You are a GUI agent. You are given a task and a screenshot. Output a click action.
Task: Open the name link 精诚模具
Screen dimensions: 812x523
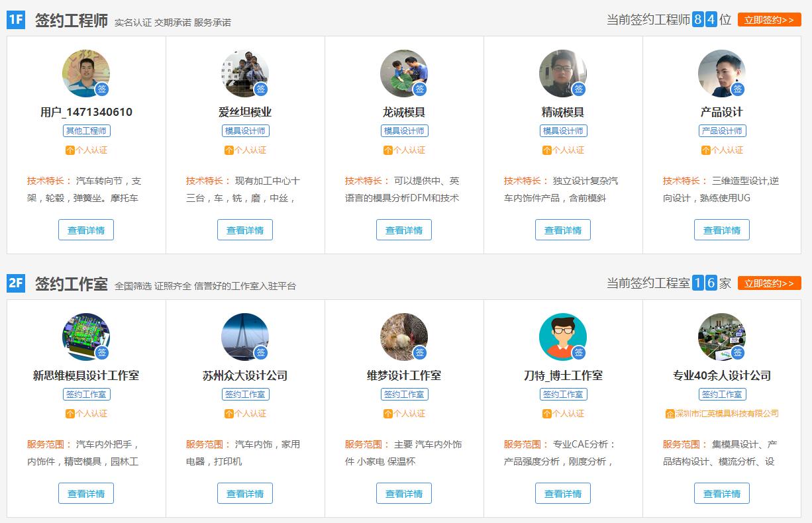[x=563, y=112]
